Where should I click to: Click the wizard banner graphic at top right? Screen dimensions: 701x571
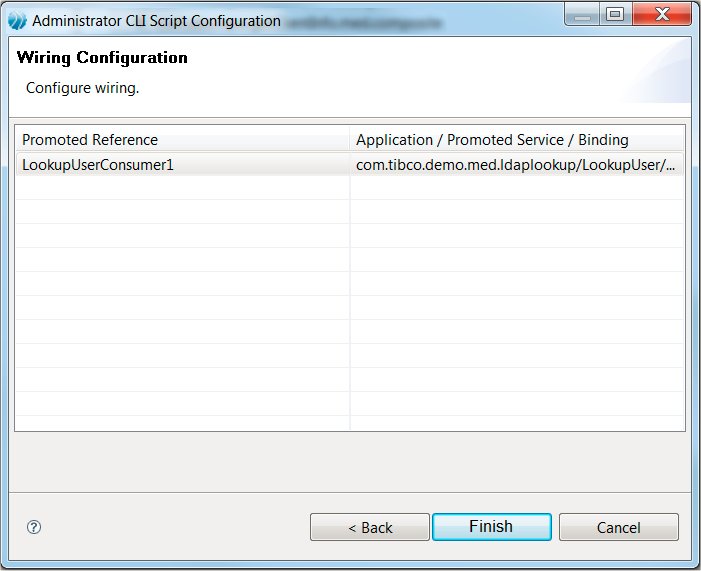pos(652,74)
